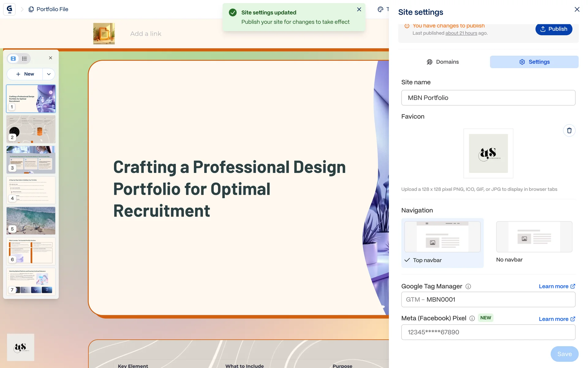
Task: Click into the Site name field
Action: [x=488, y=98]
